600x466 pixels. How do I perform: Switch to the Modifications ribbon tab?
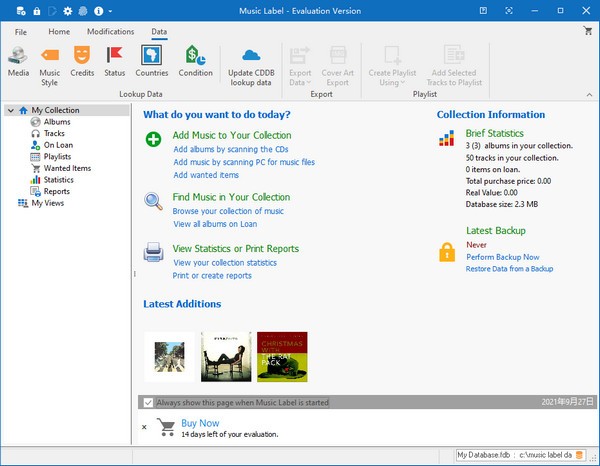[110, 32]
